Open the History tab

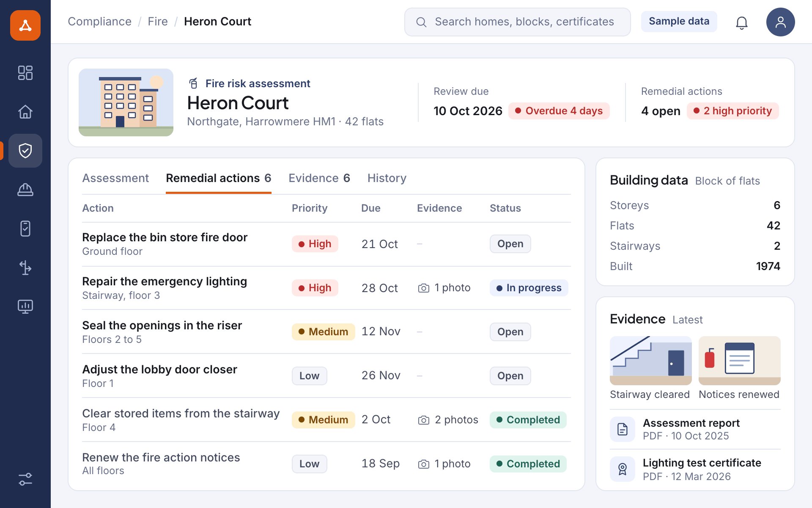(x=387, y=178)
